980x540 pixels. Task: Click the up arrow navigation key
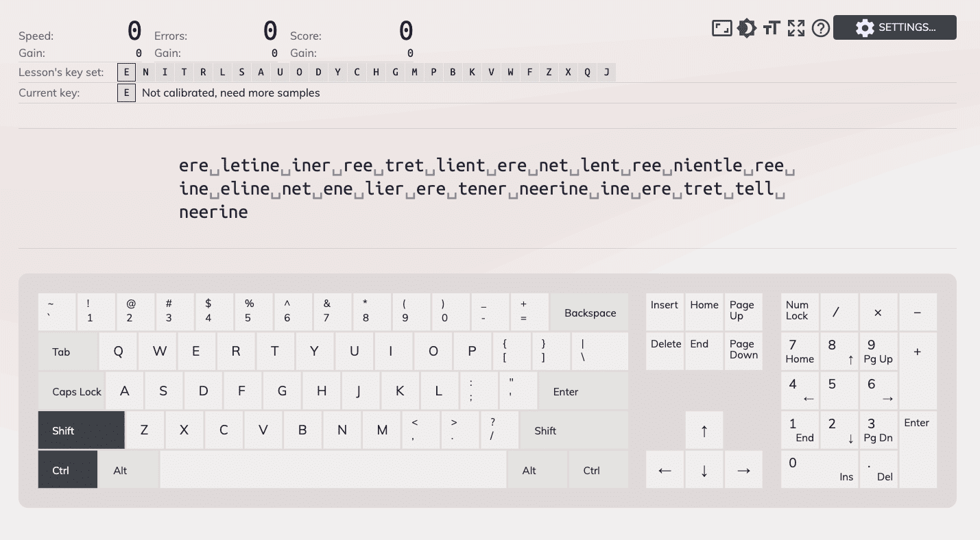tap(704, 430)
